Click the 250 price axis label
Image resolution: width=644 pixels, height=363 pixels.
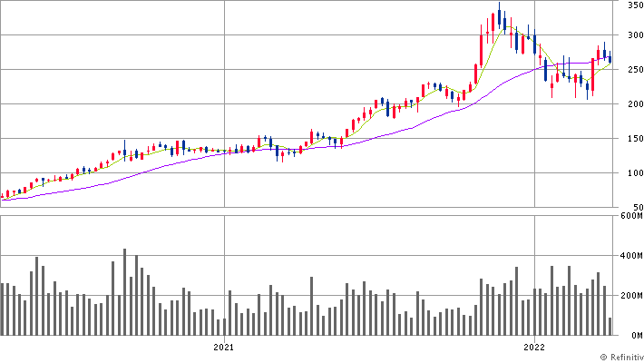click(x=635, y=70)
